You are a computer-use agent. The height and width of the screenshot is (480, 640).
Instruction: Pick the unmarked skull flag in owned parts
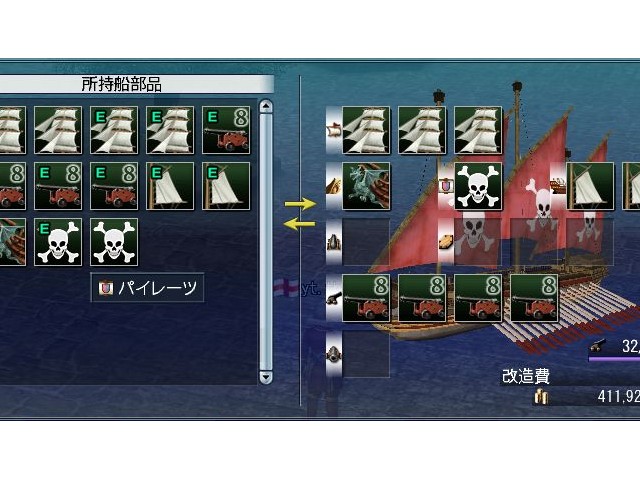(x=114, y=242)
